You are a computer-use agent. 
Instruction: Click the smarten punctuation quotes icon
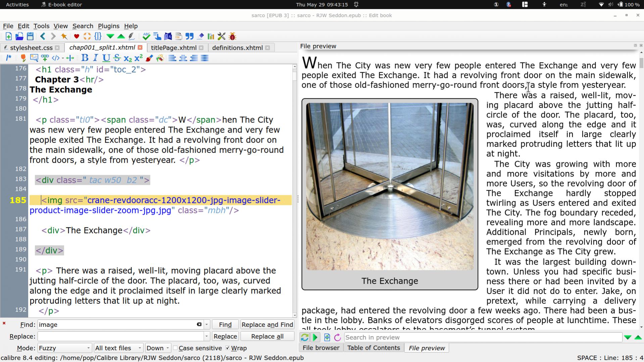click(189, 37)
